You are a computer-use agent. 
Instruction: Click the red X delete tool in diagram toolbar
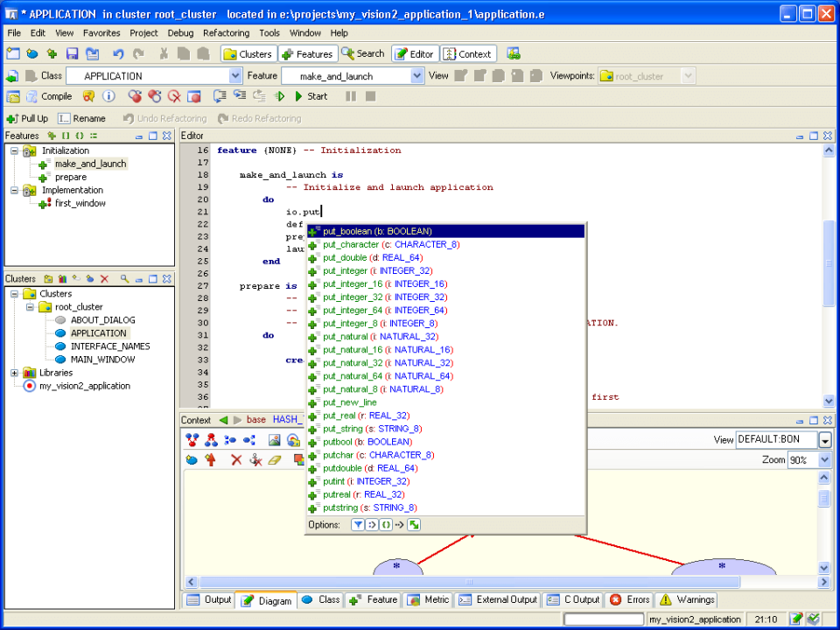click(235, 458)
